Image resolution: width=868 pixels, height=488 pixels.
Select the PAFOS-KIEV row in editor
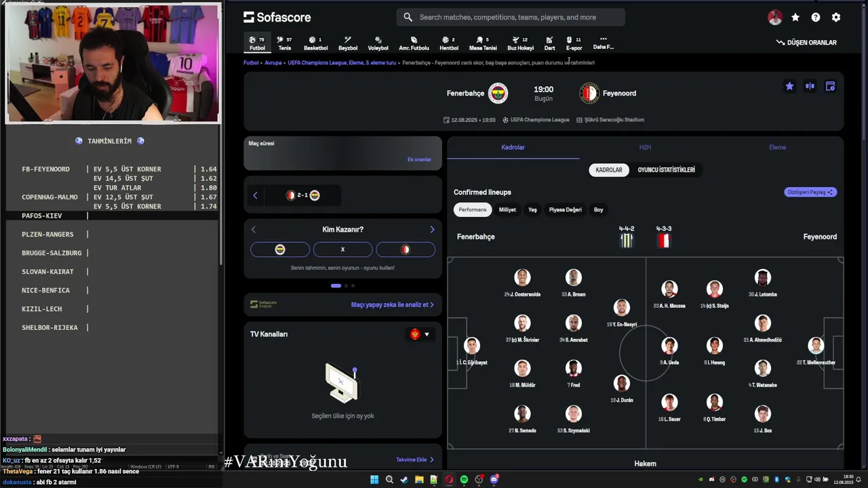pos(112,216)
